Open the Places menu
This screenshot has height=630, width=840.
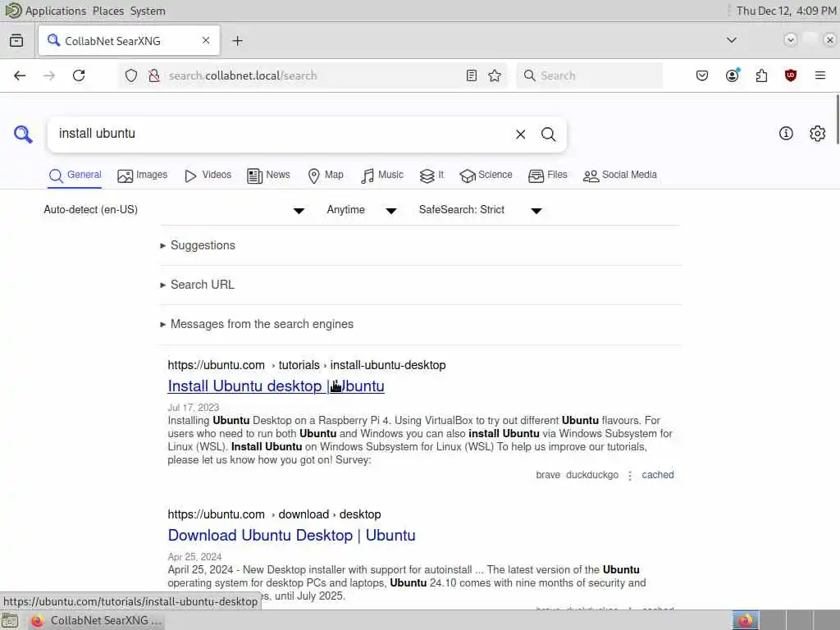(x=107, y=11)
